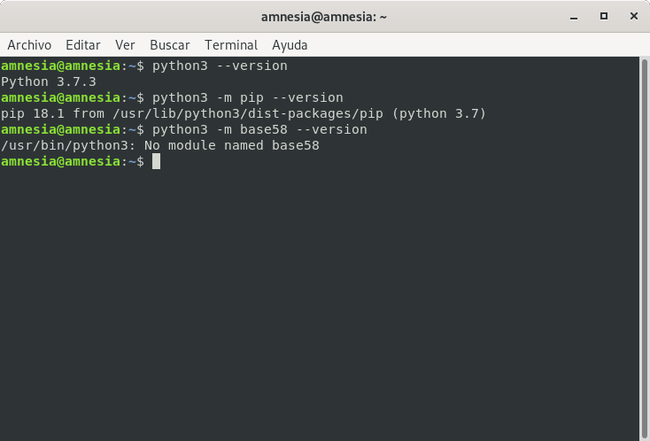Open the Ayuda help menu

[x=290, y=45]
